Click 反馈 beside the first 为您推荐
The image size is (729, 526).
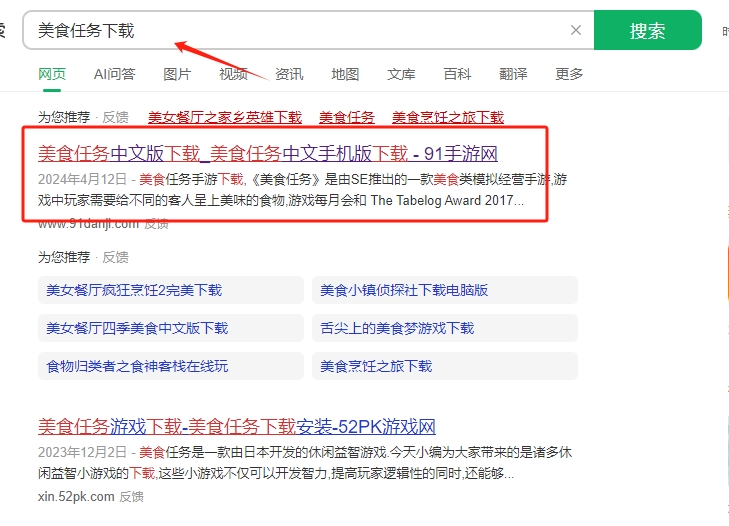point(115,117)
